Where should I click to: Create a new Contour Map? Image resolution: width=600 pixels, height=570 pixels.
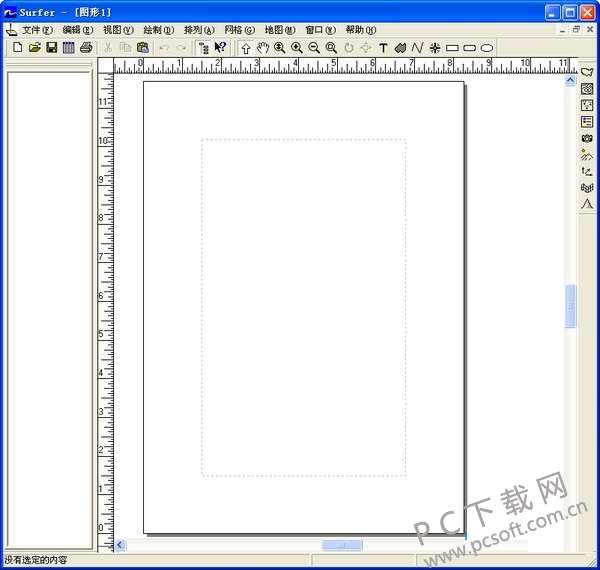point(587,89)
